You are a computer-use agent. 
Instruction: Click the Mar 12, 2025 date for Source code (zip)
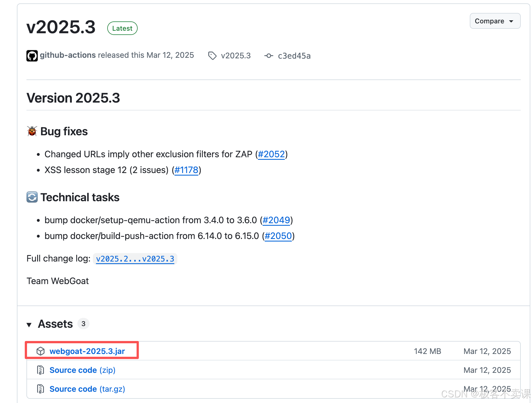click(487, 370)
